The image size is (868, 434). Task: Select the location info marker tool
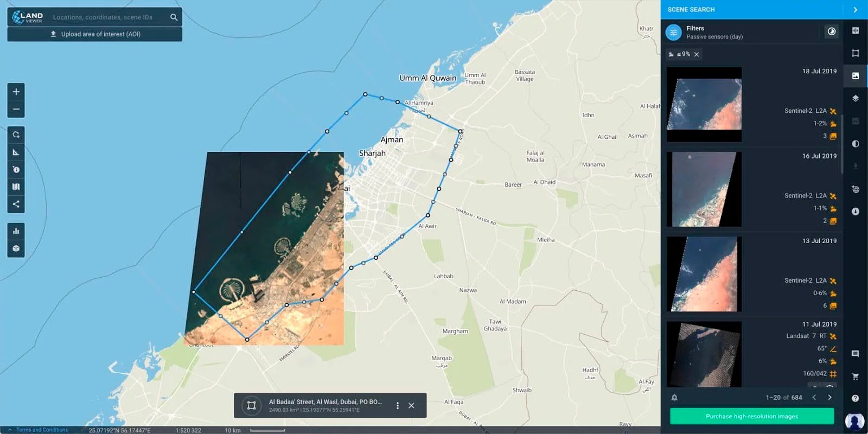(x=16, y=169)
